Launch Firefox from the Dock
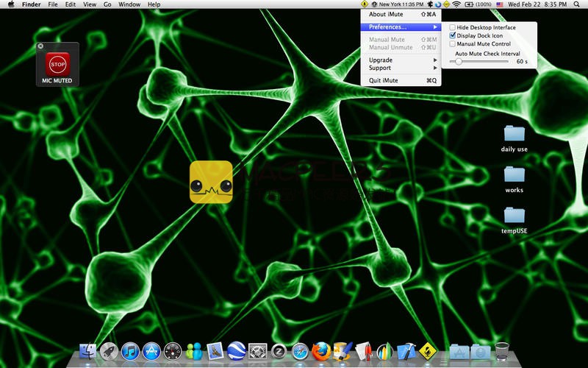 [320, 350]
